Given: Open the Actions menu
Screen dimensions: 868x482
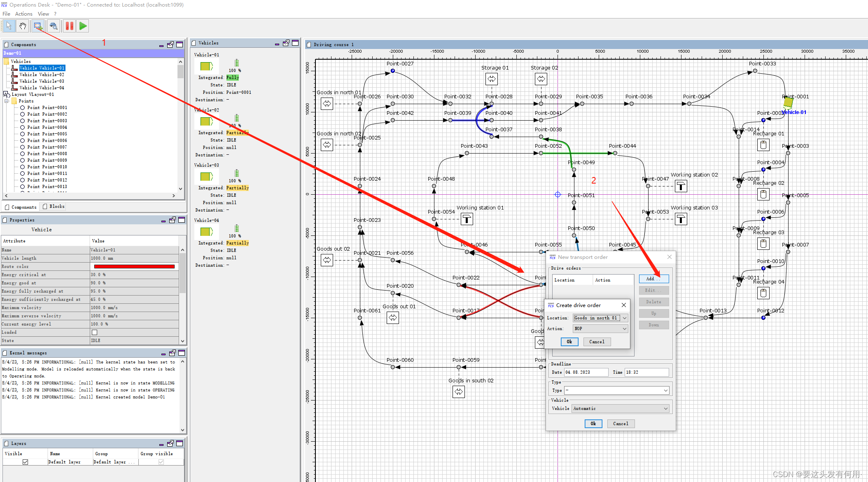Looking at the screenshot, I should click(x=23, y=14).
